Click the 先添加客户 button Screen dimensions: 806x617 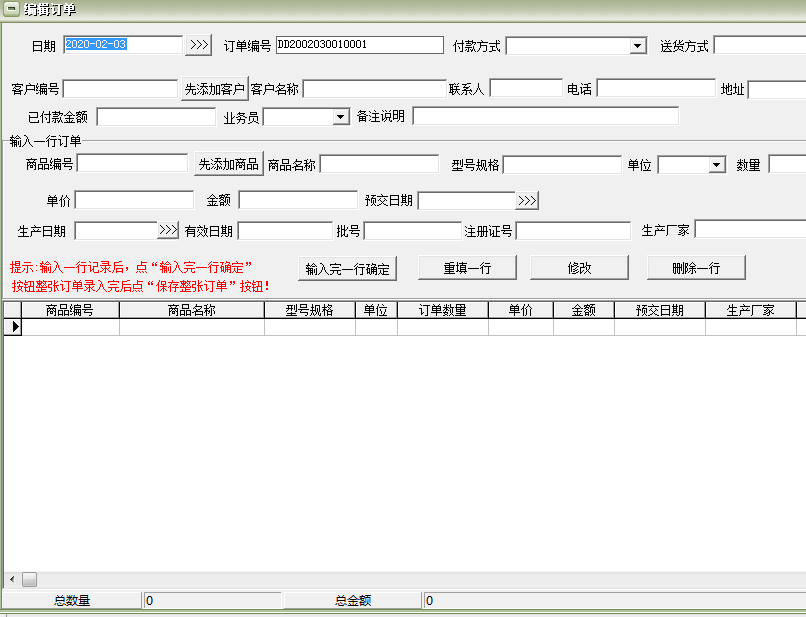215,89
